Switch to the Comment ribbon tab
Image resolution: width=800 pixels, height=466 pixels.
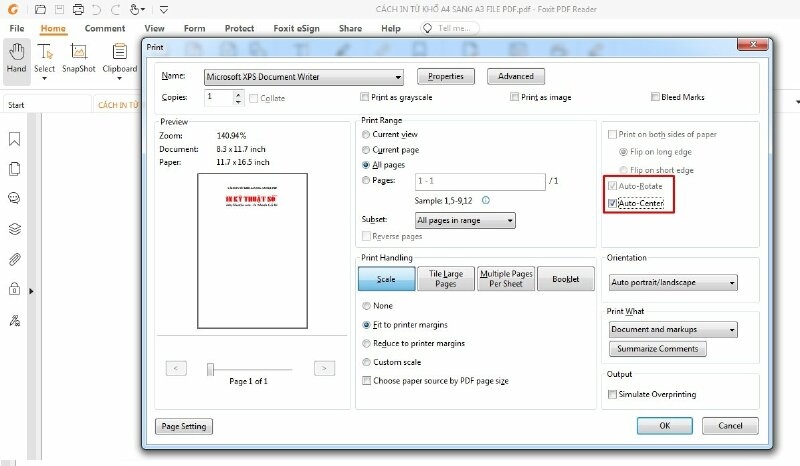pyautogui.click(x=105, y=28)
